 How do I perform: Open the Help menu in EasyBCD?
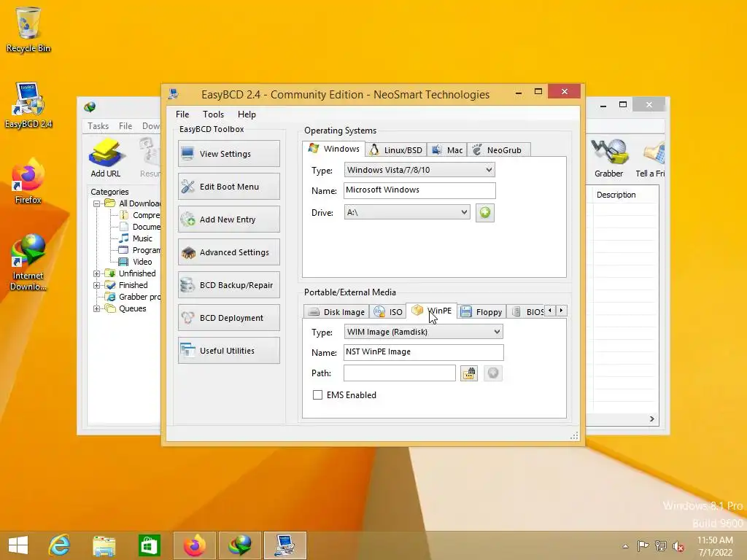247,114
